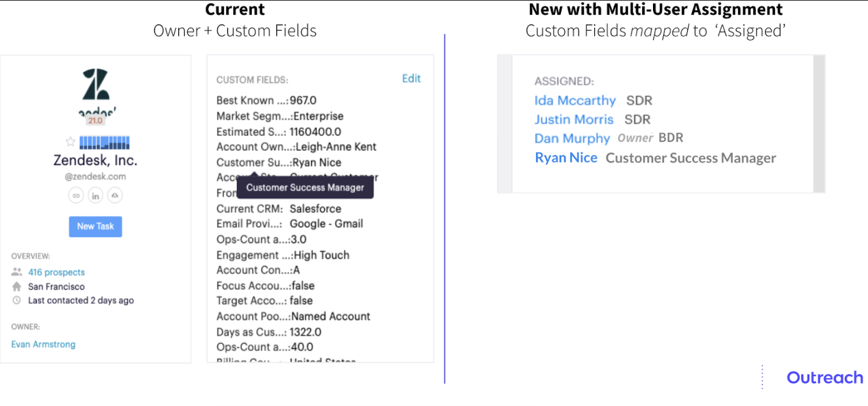This screenshot has height=406, width=868.
Task: Select Ida Mccarthy in the Assigned list
Action: click(x=575, y=100)
